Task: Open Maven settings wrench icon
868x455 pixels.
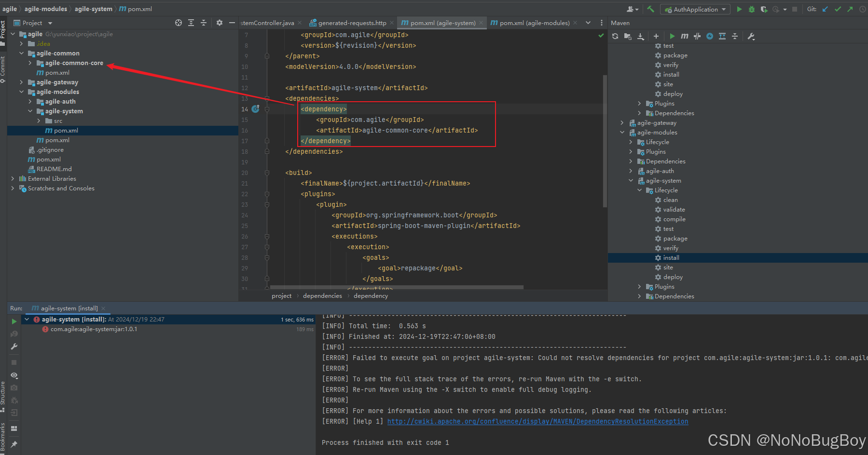Action: pos(751,36)
